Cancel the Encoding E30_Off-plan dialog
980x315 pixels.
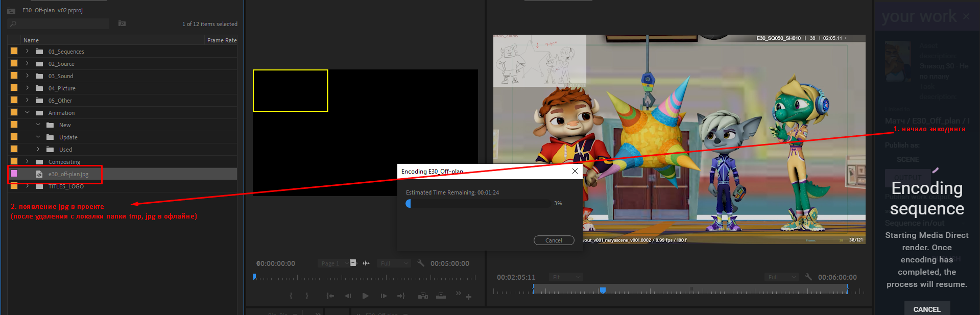click(x=554, y=240)
